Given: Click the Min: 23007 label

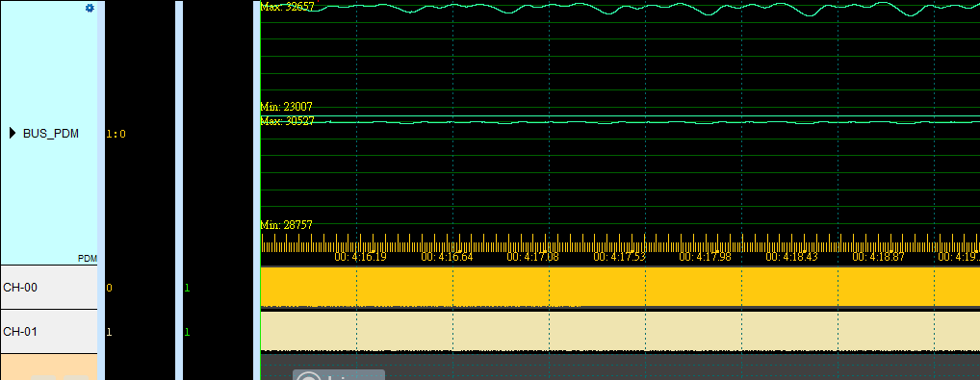Looking at the screenshot, I should click(286, 107).
